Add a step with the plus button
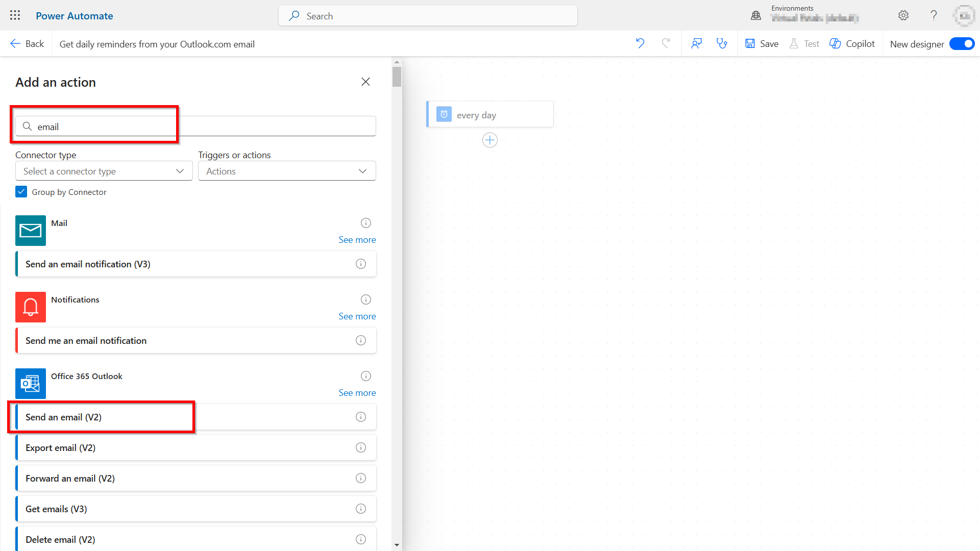The width and height of the screenshot is (980, 551). tap(490, 140)
